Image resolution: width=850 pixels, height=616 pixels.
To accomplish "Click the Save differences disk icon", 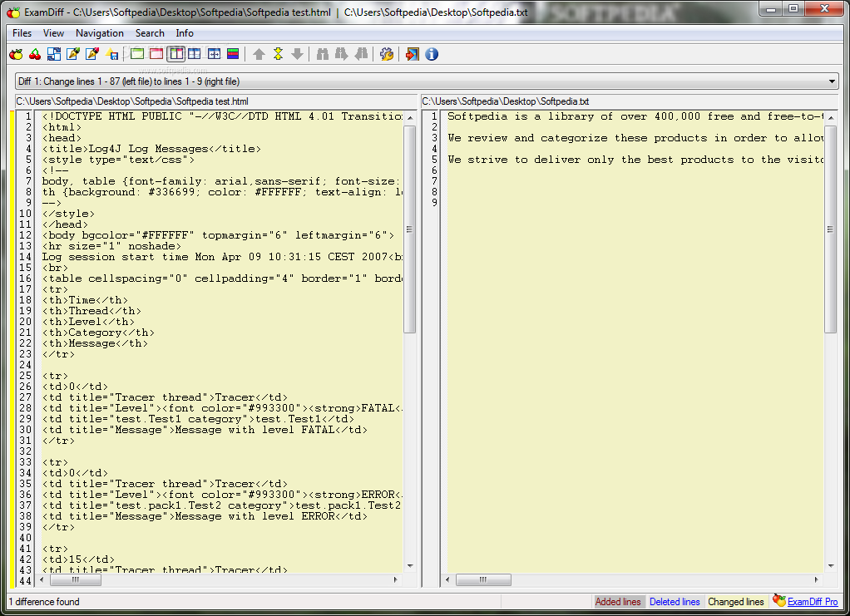I will coord(111,54).
